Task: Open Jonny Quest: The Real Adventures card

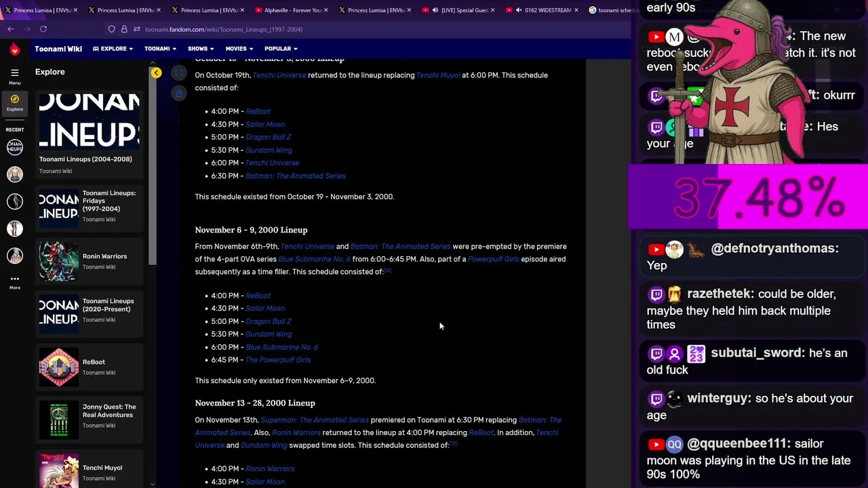Action: coord(89,420)
